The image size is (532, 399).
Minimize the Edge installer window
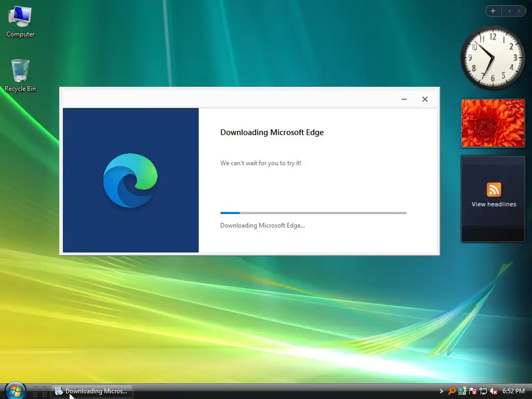coord(404,99)
